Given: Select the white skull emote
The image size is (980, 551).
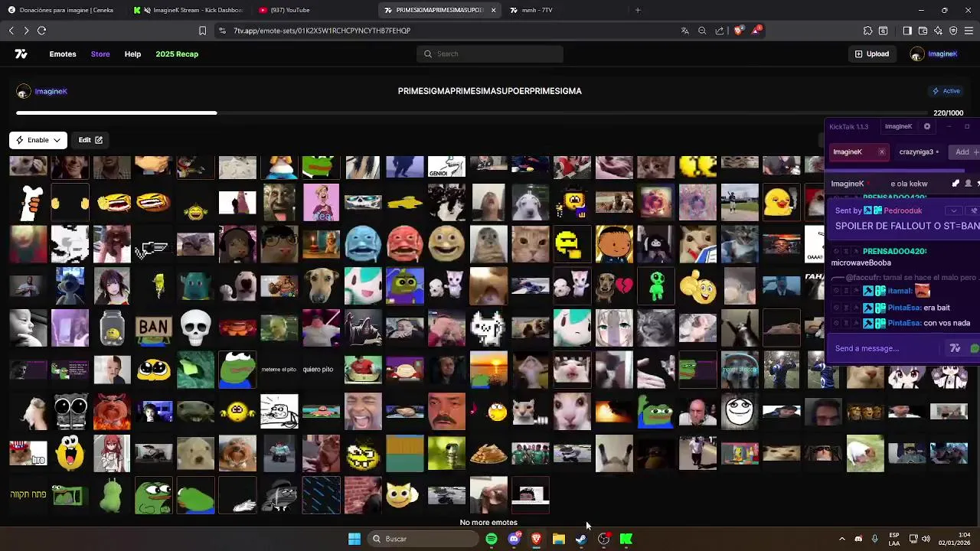Looking at the screenshot, I should point(195,328).
